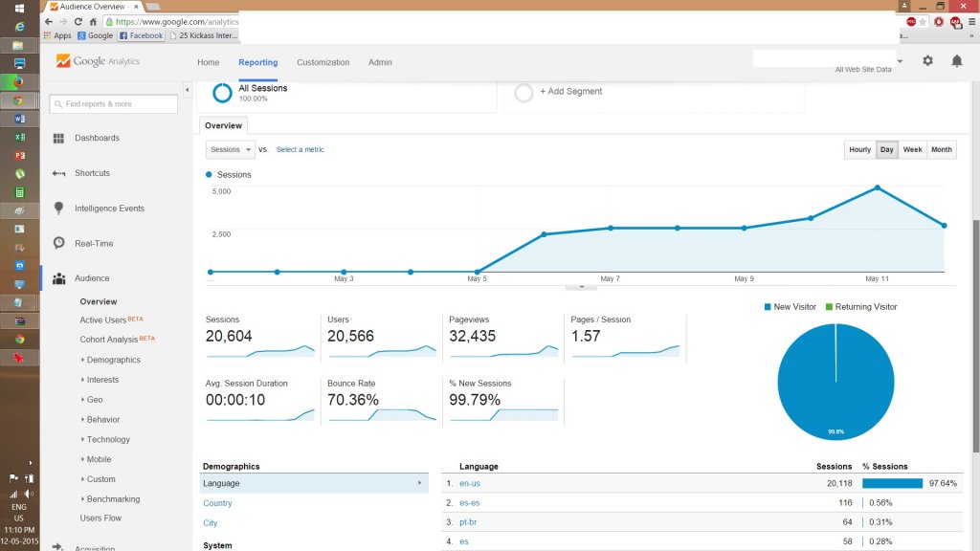The height and width of the screenshot is (551, 980).
Task: Switch chart granularity to Week
Action: (x=912, y=150)
